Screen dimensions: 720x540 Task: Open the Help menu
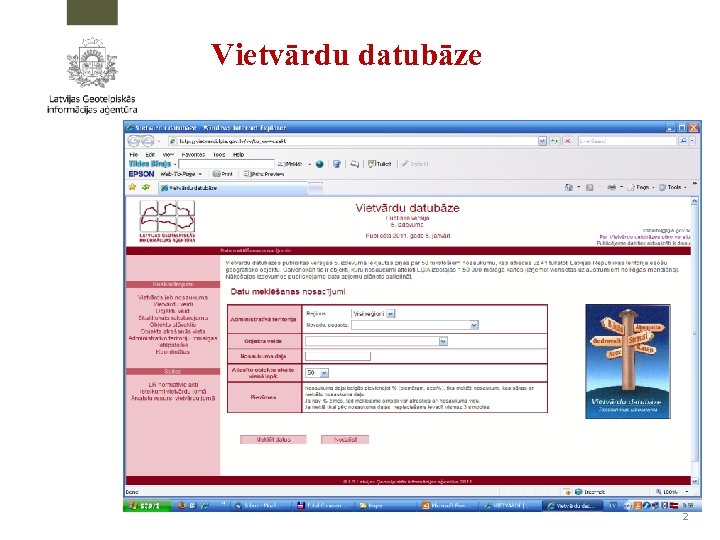238,155
